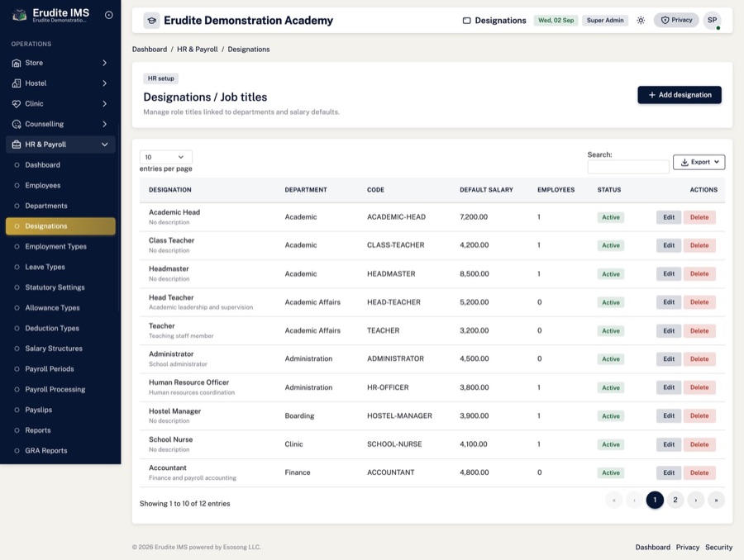Screen dimensions: 744x560
Task: Click first page double-arrow
Action: click(614, 500)
